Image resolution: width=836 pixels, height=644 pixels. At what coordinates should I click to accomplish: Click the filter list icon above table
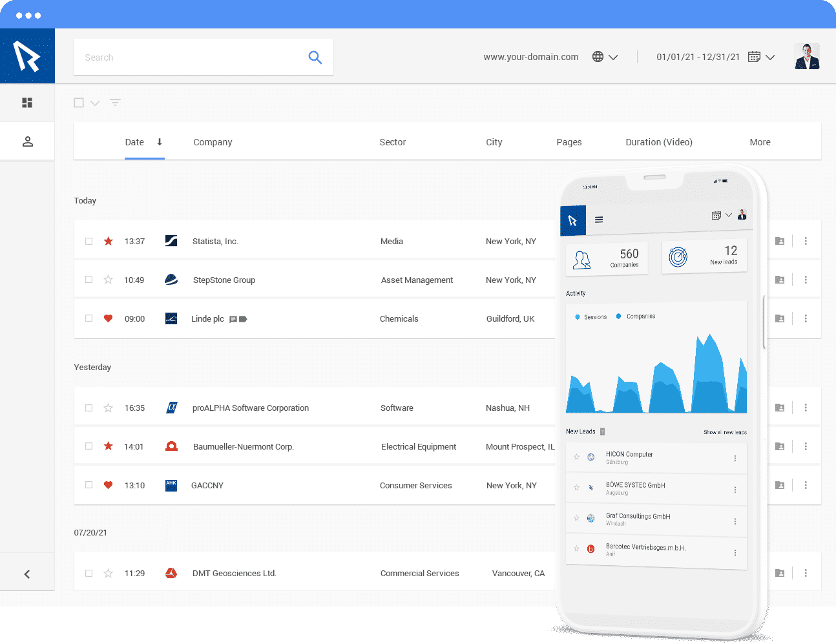[115, 103]
